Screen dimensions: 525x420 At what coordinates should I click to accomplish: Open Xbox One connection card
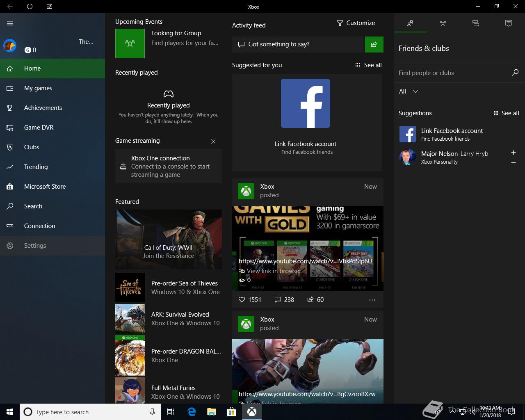169,166
